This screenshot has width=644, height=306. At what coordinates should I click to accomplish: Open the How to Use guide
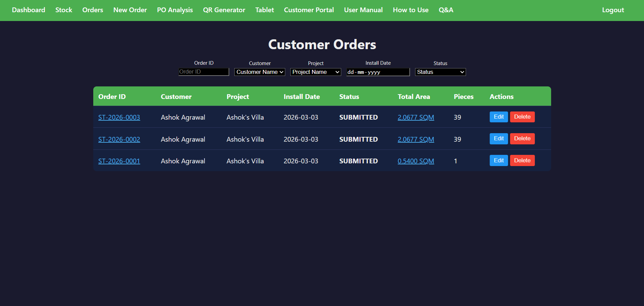pos(410,10)
